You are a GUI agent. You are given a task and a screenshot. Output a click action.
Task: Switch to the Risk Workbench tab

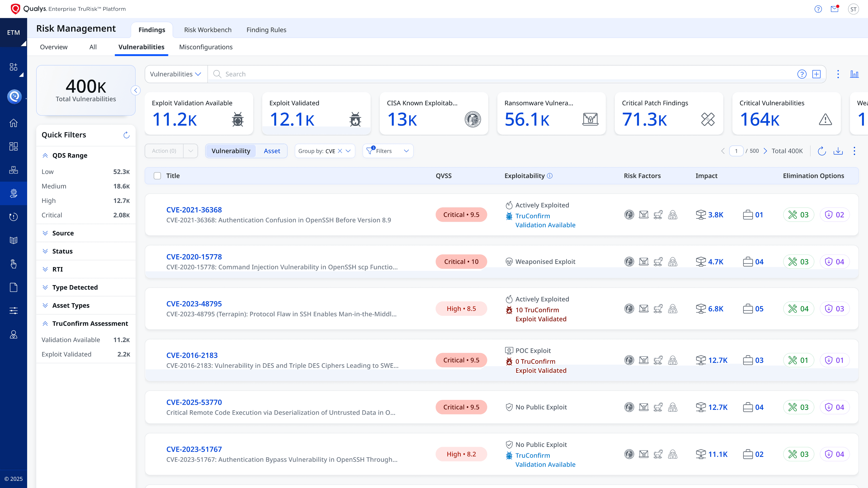208,30
